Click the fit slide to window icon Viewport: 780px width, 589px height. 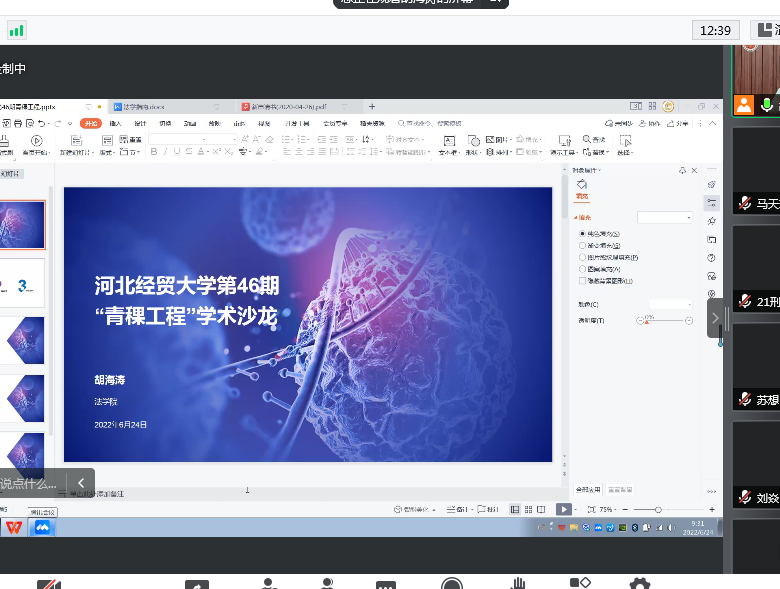591,509
